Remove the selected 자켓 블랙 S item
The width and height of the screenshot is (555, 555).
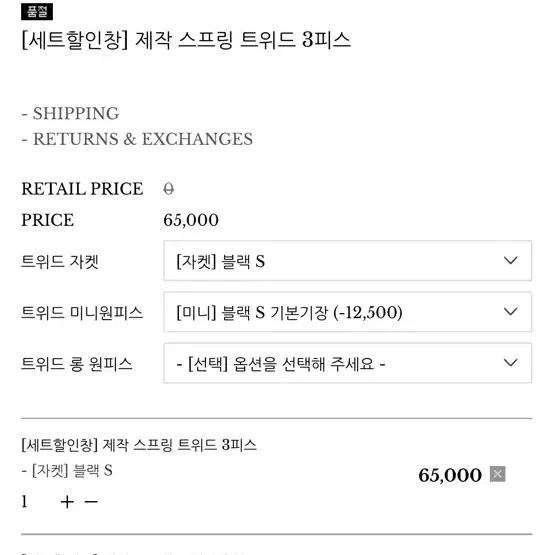pyautogui.click(x=497, y=474)
